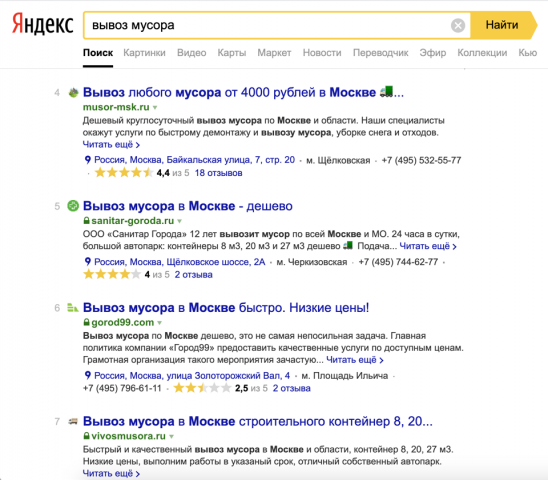Open the vivosmusora.ru green URL
This screenshot has height=480, width=548.
[x=128, y=436]
